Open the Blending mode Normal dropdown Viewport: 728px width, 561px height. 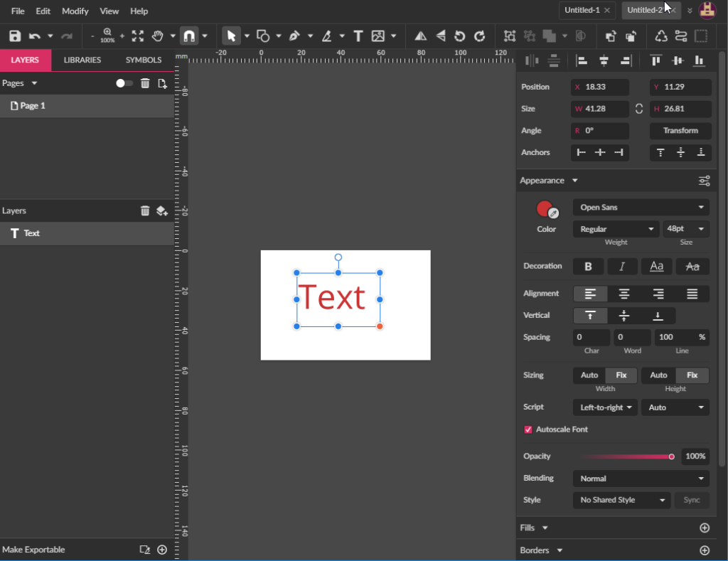click(x=641, y=479)
